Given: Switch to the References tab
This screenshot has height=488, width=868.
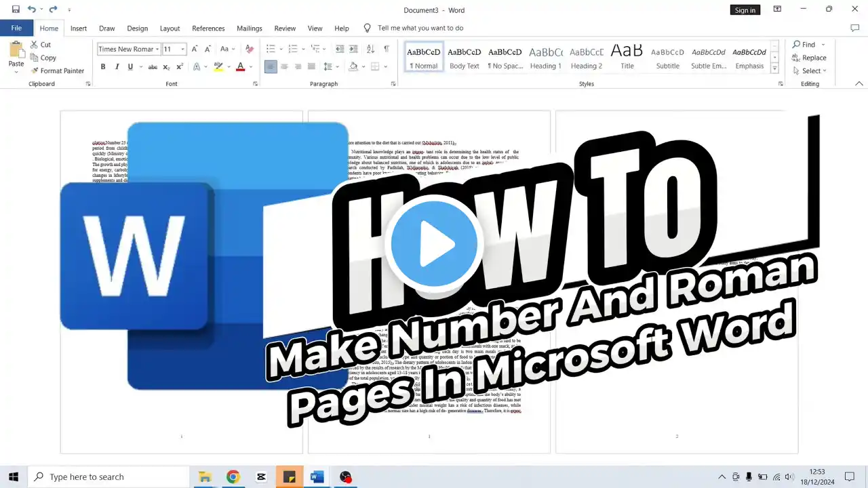Looking at the screenshot, I should pyautogui.click(x=208, y=28).
